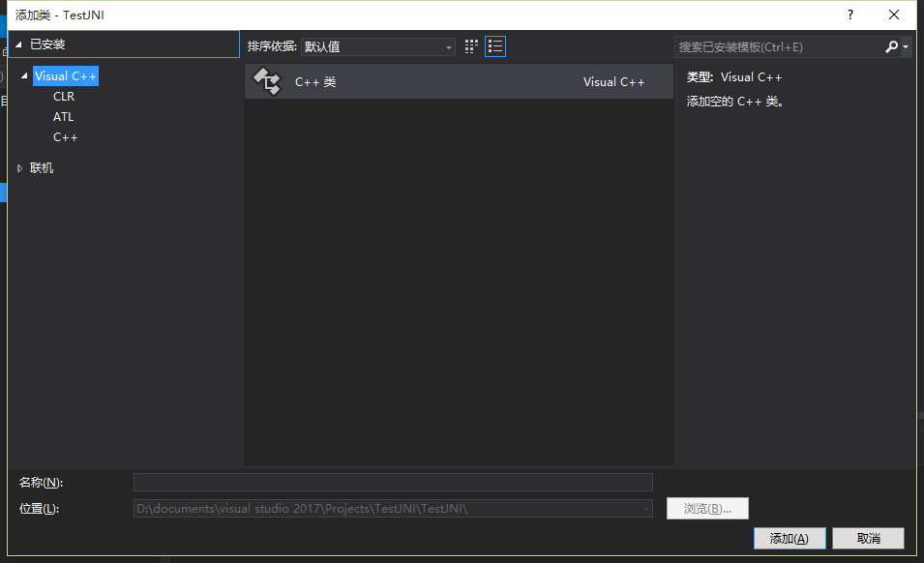Image resolution: width=924 pixels, height=563 pixels.
Task: Open search options dropdown arrow
Action: pos(906,46)
